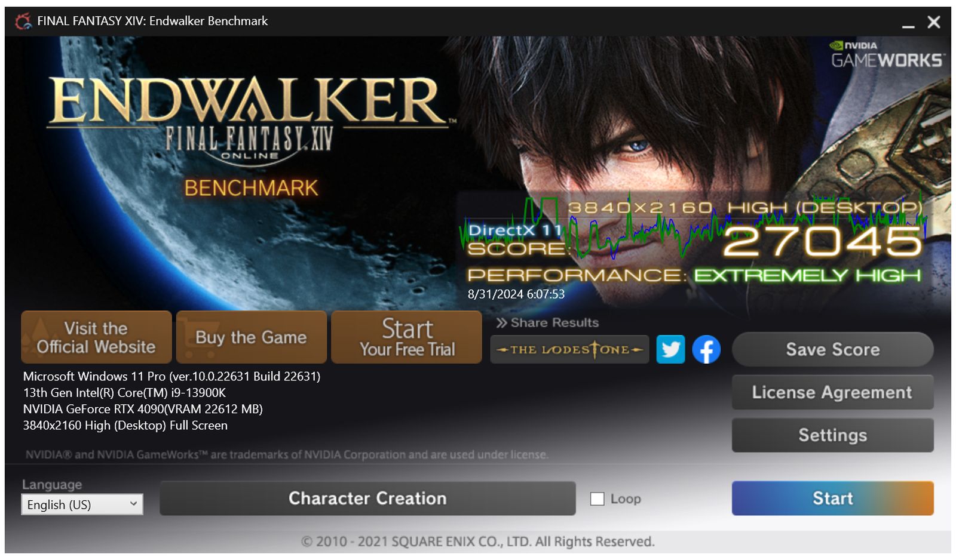The height and width of the screenshot is (560, 956).
Task: Launch Character Creation
Action: [x=367, y=499]
